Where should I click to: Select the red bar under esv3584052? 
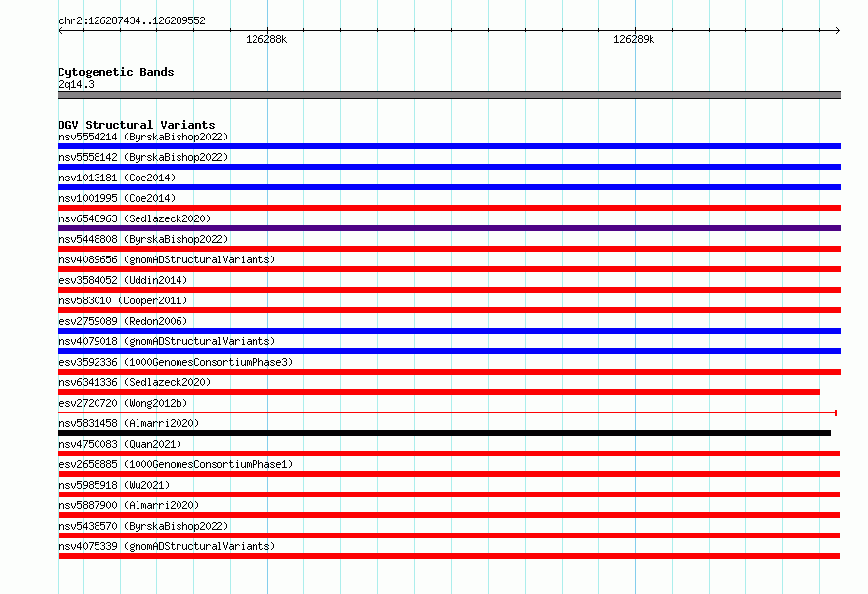(449, 290)
